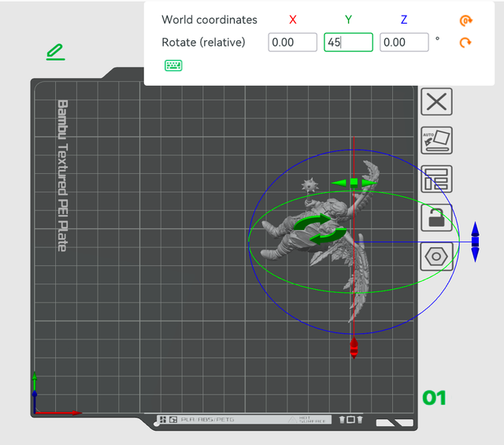The height and width of the screenshot is (445, 504).
Task: Click the orange reset current rotation arrow icon
Action: pos(465,43)
